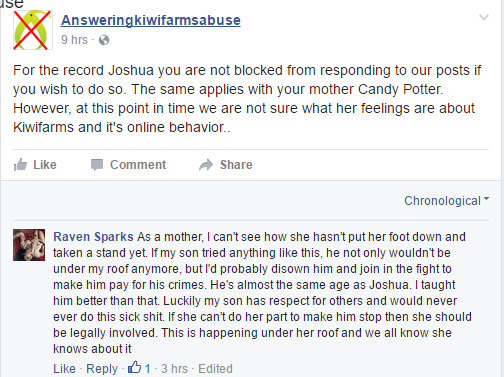Viewport: 504px width, 377px height.
Task: Like Raven Sparks' comment
Action: click(64, 369)
